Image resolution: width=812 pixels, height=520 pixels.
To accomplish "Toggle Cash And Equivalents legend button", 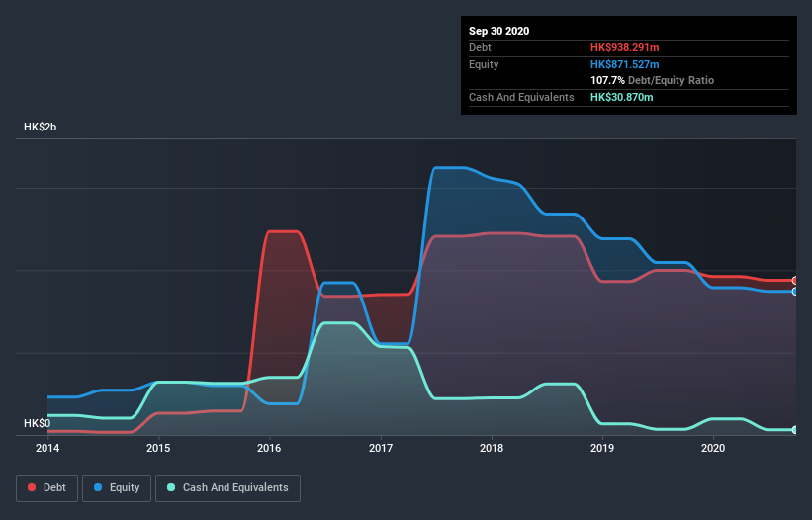I will point(227,488).
